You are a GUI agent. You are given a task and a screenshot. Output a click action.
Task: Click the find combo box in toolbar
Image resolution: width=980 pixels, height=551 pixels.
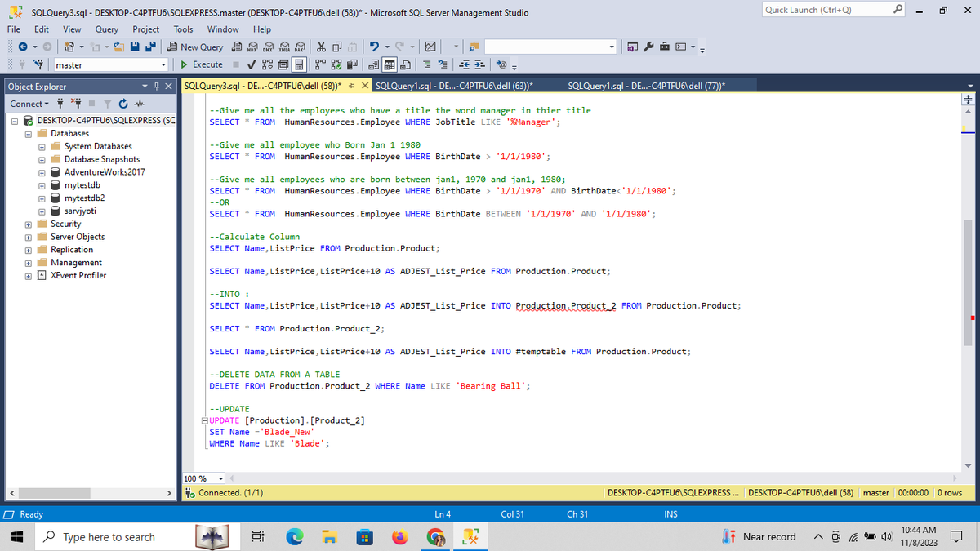click(551, 47)
